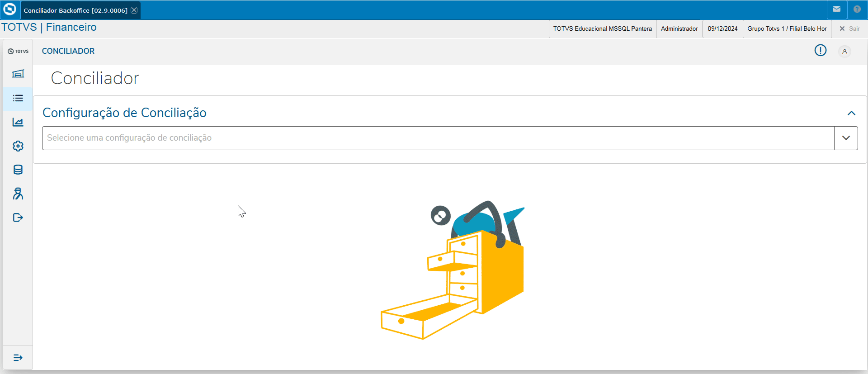The width and height of the screenshot is (868, 374).
Task: Select the list icon in sidebar
Action: [18, 98]
